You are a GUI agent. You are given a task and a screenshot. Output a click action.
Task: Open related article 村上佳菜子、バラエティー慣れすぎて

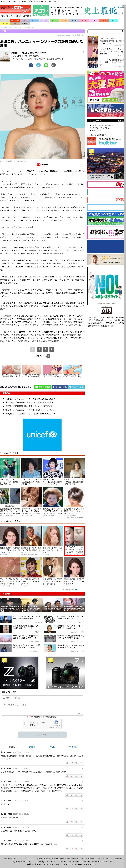[31, 398]
